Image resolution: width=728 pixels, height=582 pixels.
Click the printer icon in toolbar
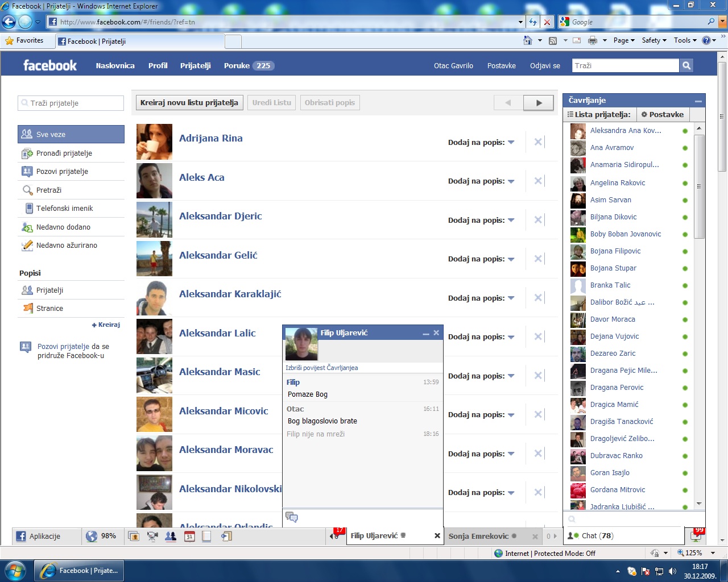(x=593, y=40)
